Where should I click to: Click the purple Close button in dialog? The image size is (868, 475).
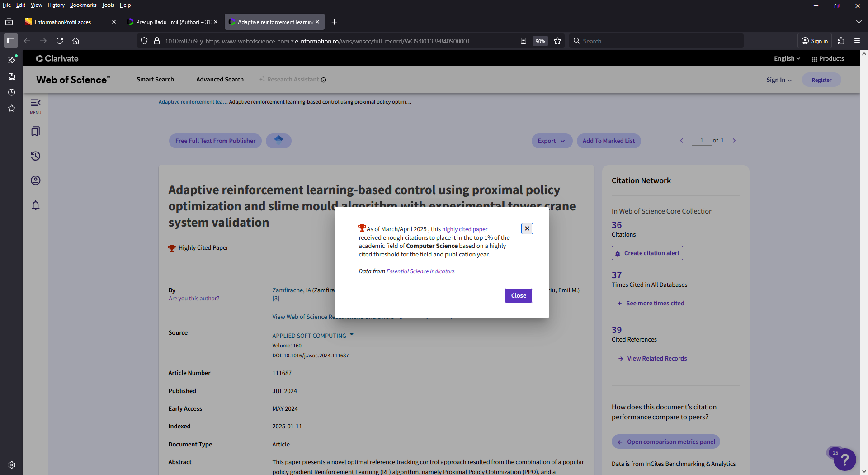[x=518, y=295]
